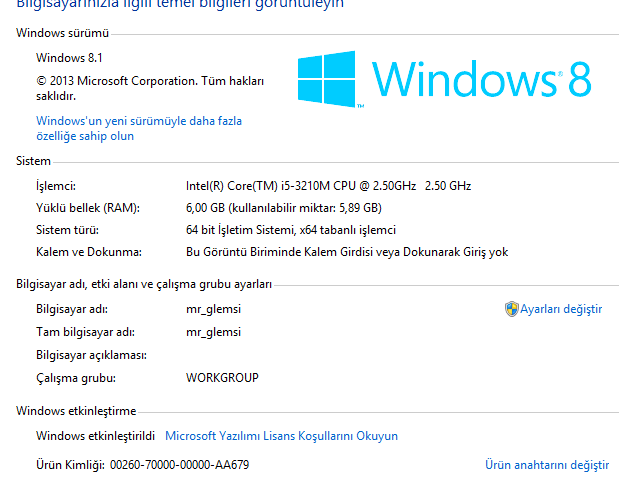The image size is (624, 486).
Task: Click the Windows sürümü section heading
Action: pyautogui.click(x=62, y=33)
